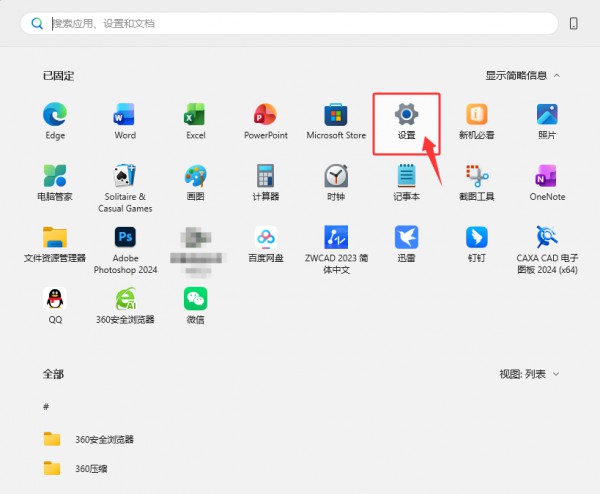Open Microsoft Store
The height and width of the screenshot is (494, 600).
(x=336, y=121)
